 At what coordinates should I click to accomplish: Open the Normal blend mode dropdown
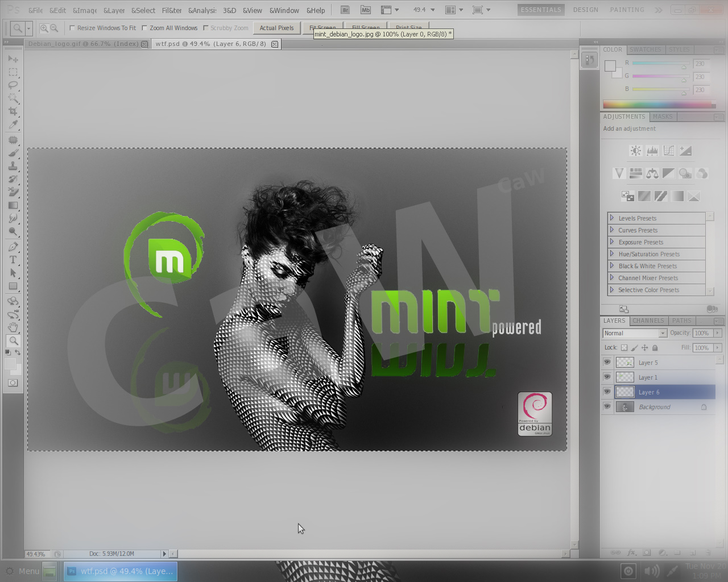634,333
